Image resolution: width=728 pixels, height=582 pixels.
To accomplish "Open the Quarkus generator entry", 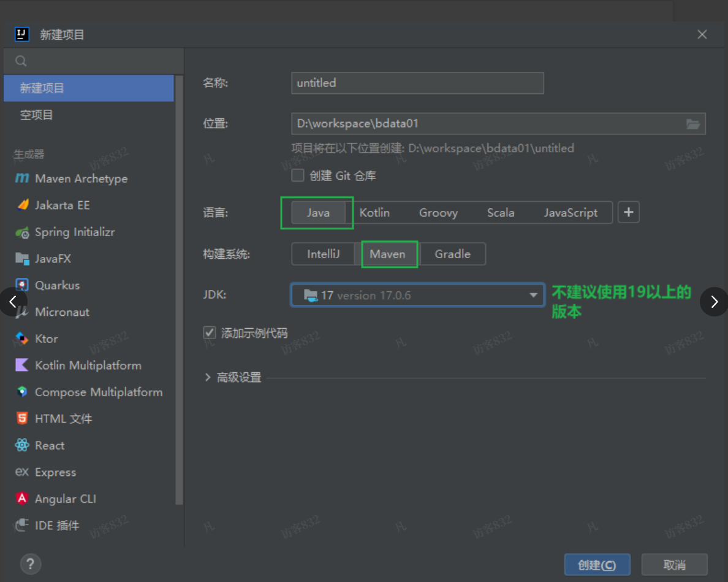I will [89, 285].
